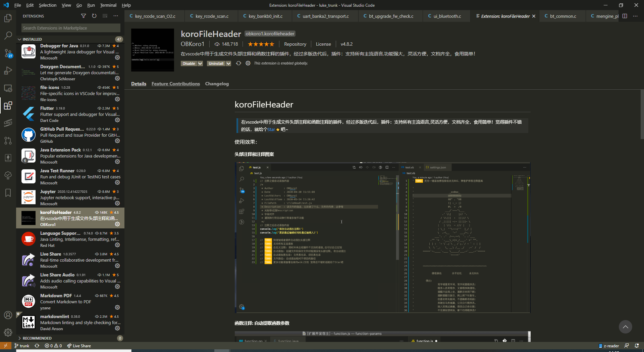Open manage gear for Debugger for Java
Screen dimensions: 644x352
coord(117,57)
